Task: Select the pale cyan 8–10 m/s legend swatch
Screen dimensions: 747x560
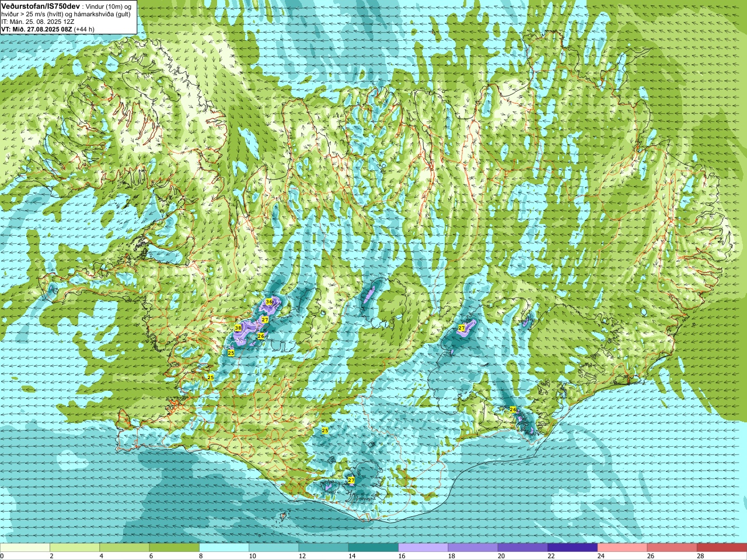Action: [224, 548]
